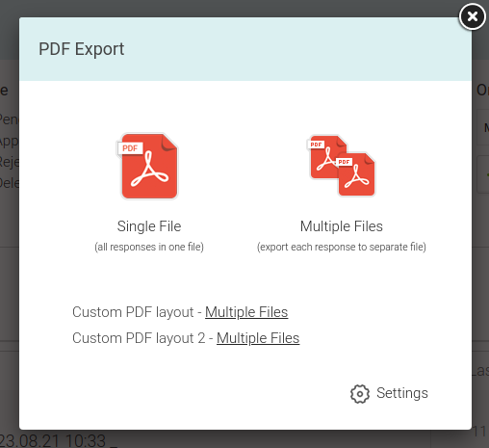
Task: Click the Custom PDF layout 2 text
Action: [139, 338]
